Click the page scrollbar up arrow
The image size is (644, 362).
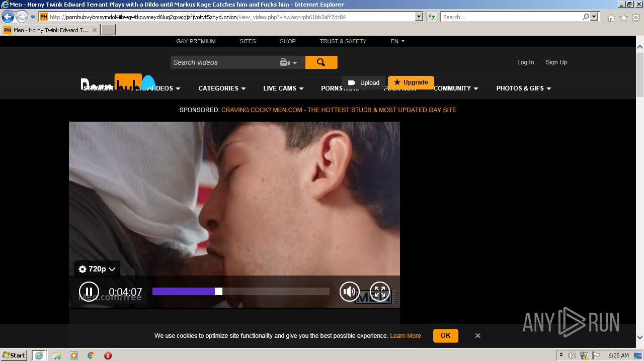[640, 47]
